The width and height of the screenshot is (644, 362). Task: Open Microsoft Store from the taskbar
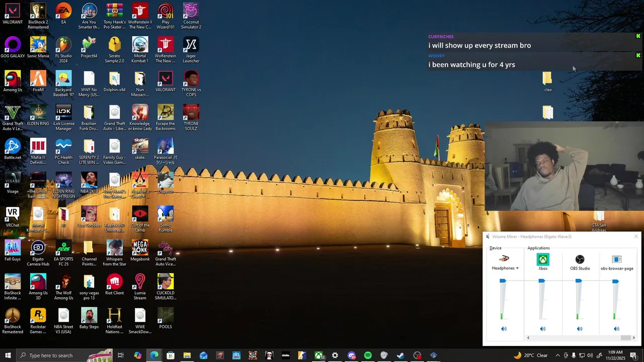[171, 355]
